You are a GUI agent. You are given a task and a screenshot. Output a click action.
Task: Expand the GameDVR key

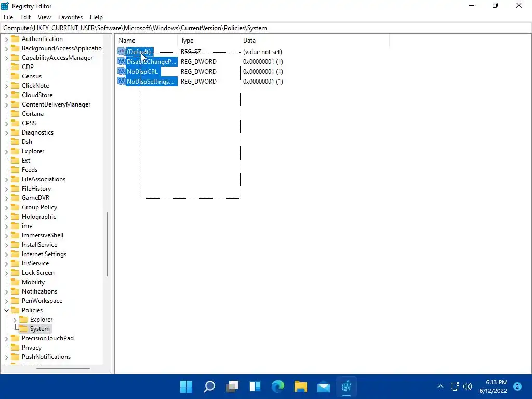[x=6, y=198]
